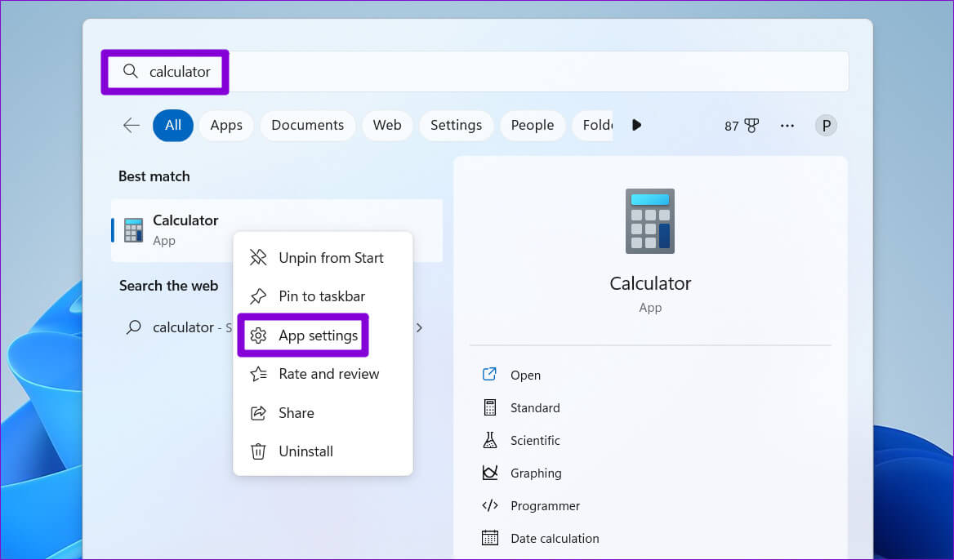The width and height of the screenshot is (954, 560).
Task: Switch to the Apps filter tab
Action: coord(225,125)
